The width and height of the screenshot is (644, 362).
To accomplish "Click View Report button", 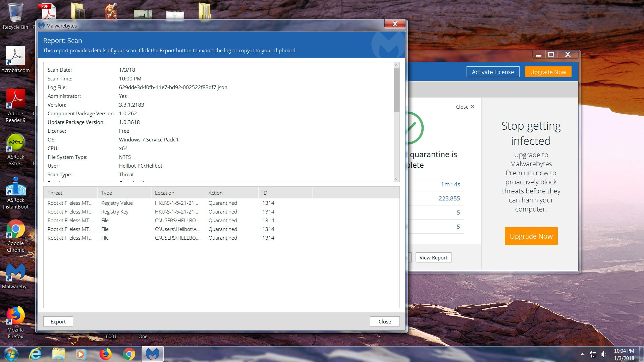I will point(433,257).
